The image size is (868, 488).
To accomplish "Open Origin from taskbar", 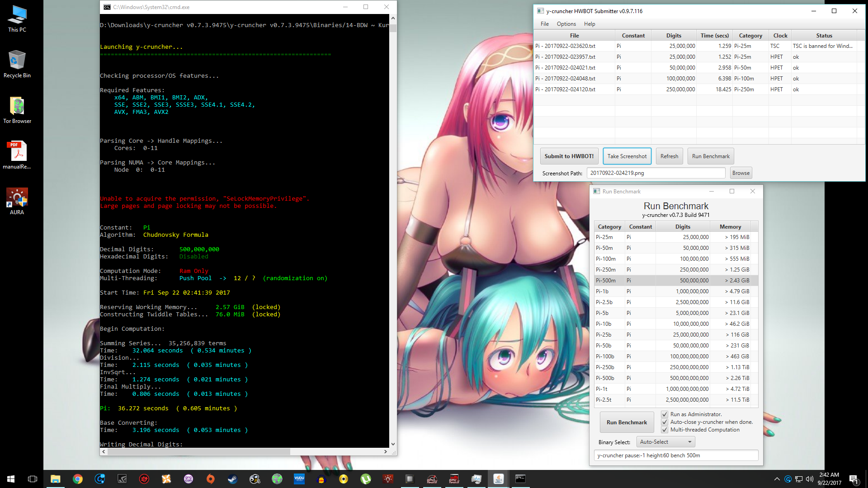I will (211, 479).
